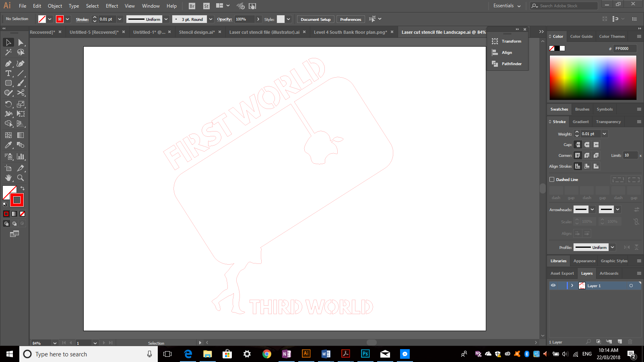Click the Document Setup button

point(316,19)
